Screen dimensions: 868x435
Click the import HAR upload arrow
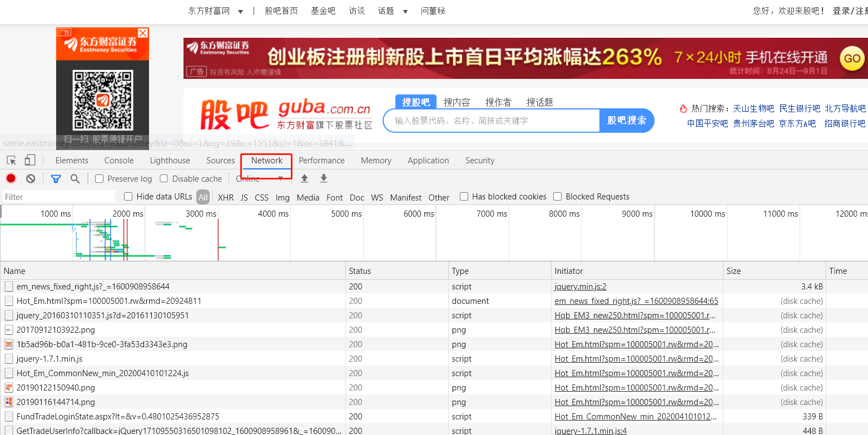pos(304,178)
